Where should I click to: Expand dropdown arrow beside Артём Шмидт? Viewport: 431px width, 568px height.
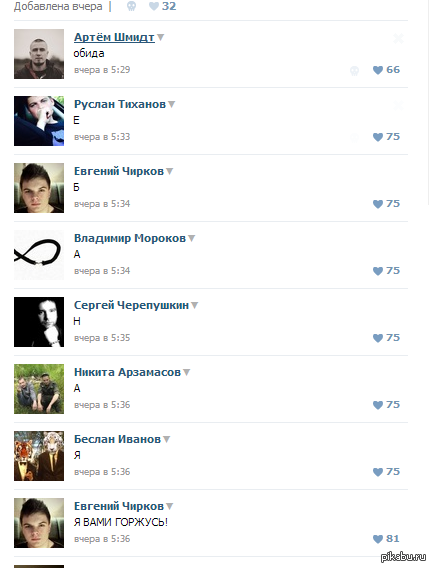[x=160, y=37]
